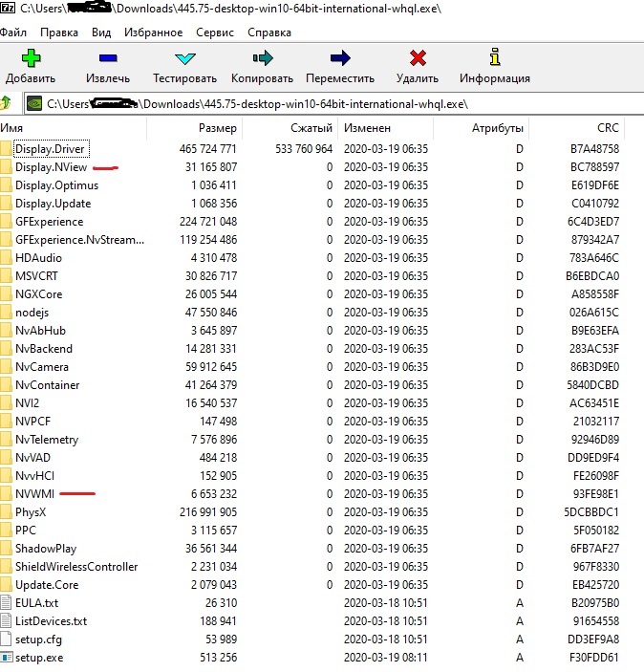Select the GFExperience.NvStream... row name
Viewport: 644px width, 672px height.
(79, 240)
